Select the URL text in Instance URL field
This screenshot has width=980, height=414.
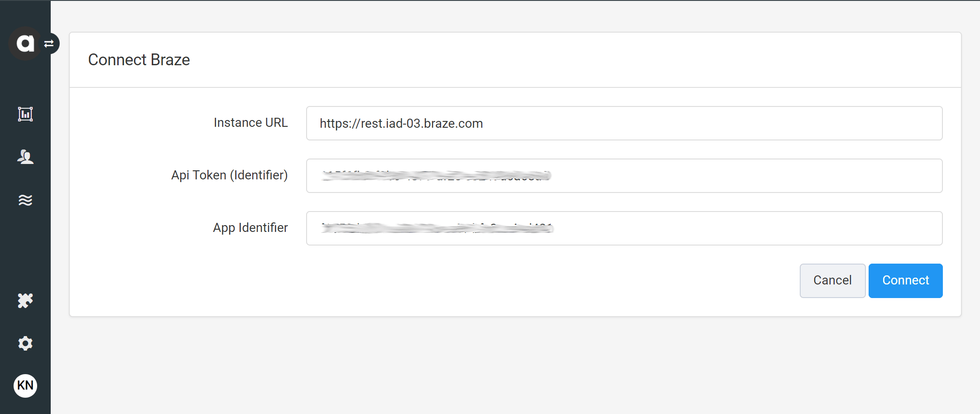coord(401,123)
